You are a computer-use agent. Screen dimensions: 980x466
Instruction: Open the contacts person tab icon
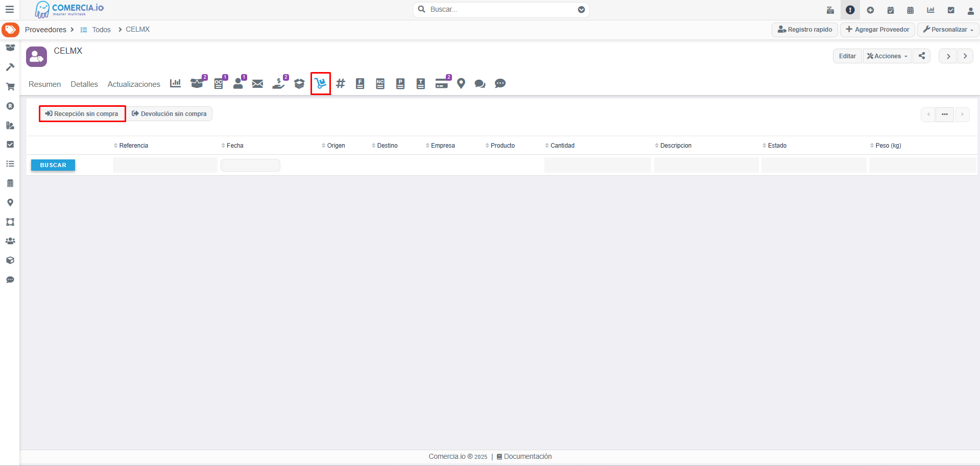coord(239,83)
